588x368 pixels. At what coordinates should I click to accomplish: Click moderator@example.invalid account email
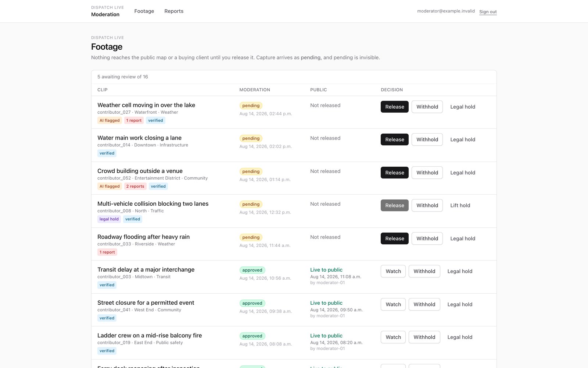coord(446,11)
